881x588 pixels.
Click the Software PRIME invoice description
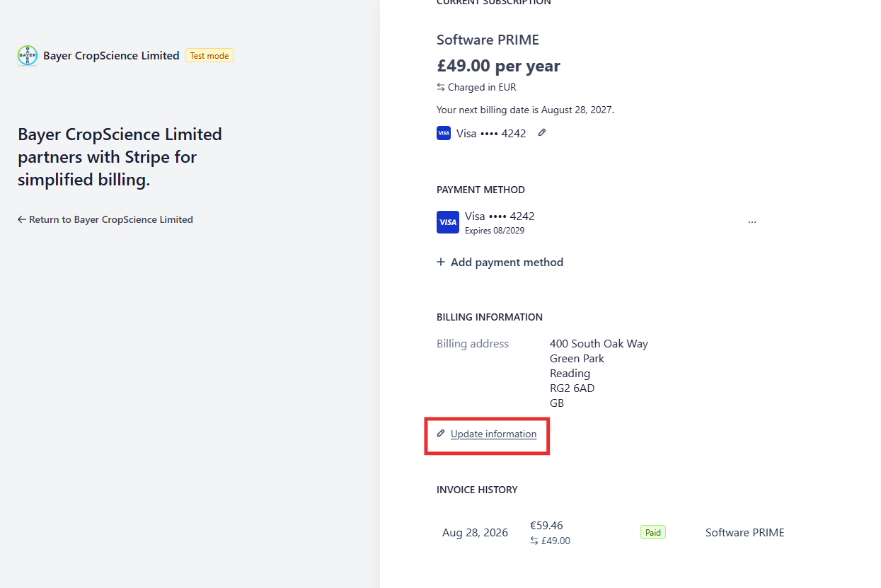coord(745,533)
